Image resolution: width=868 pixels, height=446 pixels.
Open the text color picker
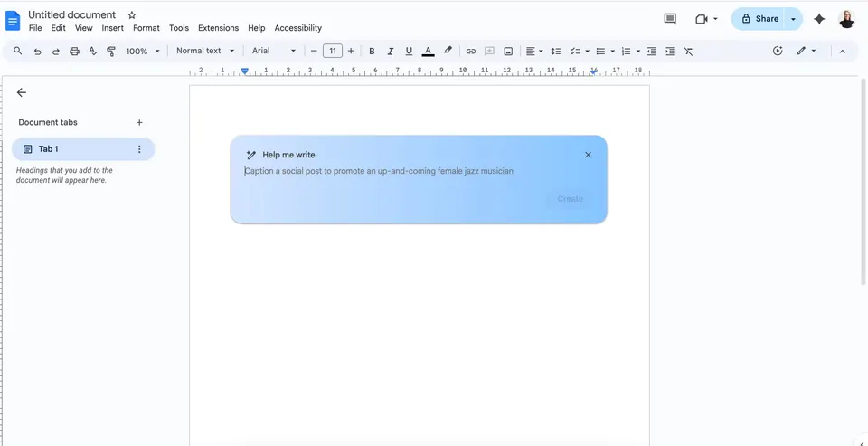coord(428,51)
